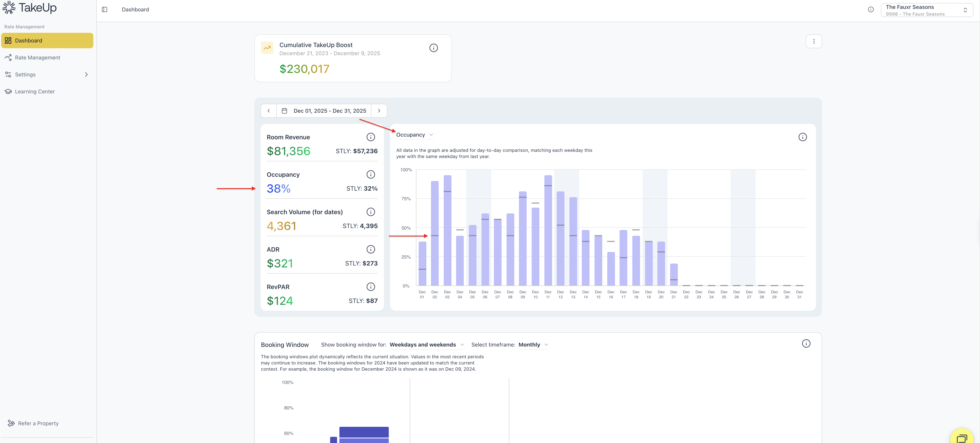Click the Search Volume info icon
Image resolution: width=980 pixels, height=443 pixels.
pos(371,212)
